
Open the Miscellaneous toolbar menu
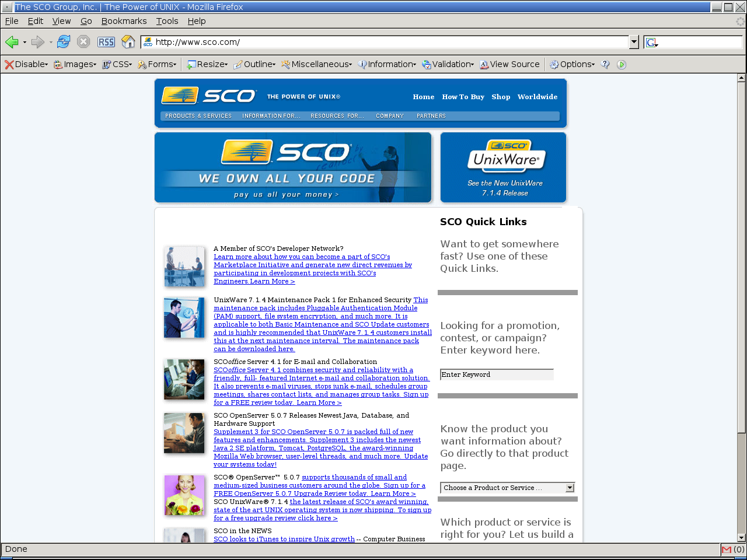317,64
